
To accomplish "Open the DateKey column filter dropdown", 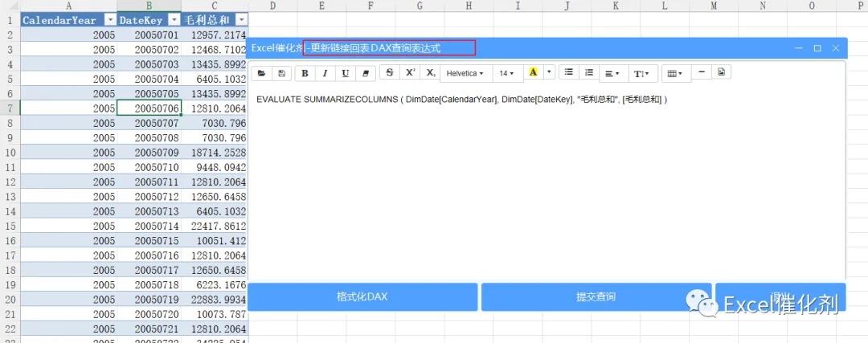I will (174, 20).
